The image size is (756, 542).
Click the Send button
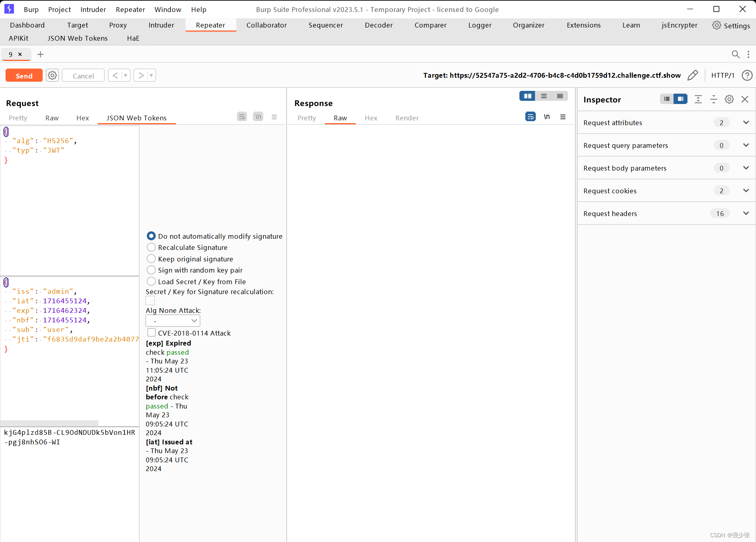tap(24, 76)
